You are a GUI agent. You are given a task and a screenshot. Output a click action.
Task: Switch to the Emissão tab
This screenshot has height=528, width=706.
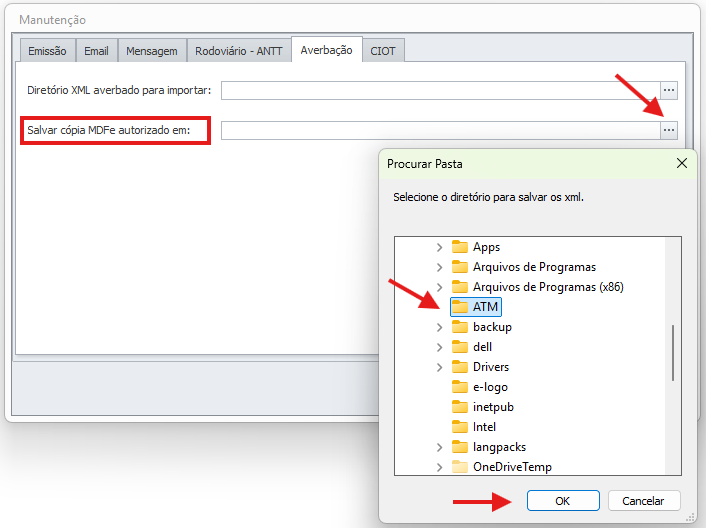click(47, 51)
